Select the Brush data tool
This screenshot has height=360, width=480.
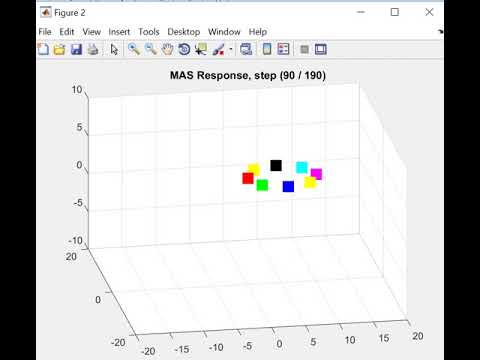click(x=218, y=49)
